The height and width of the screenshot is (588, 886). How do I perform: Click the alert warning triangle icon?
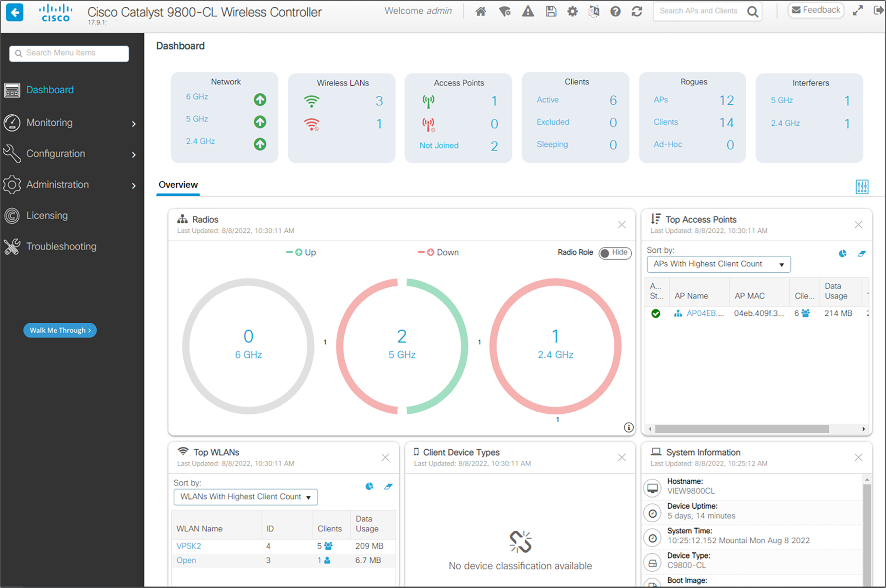(x=528, y=12)
